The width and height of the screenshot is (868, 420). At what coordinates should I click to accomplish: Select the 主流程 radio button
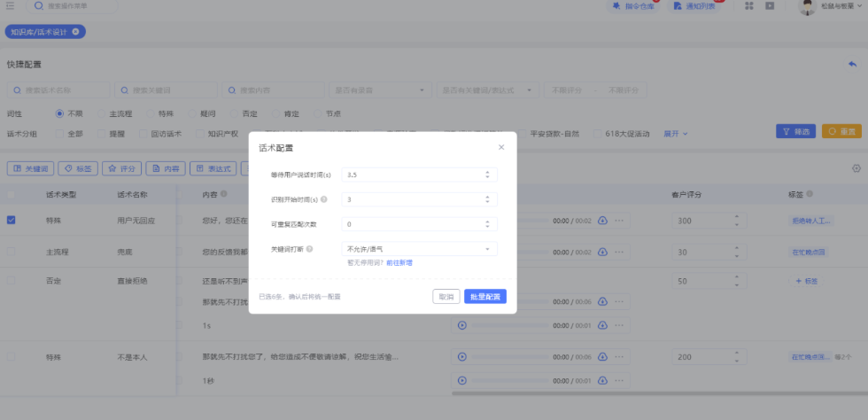click(x=101, y=113)
